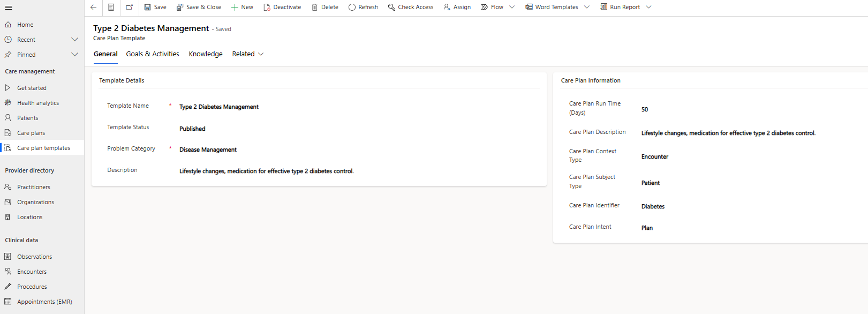Open record in new window icon
The image size is (868, 314).
click(129, 7)
